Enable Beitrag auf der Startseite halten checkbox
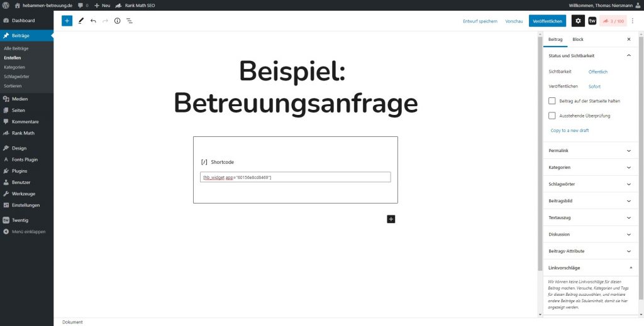This screenshot has width=644, height=326. pos(552,101)
